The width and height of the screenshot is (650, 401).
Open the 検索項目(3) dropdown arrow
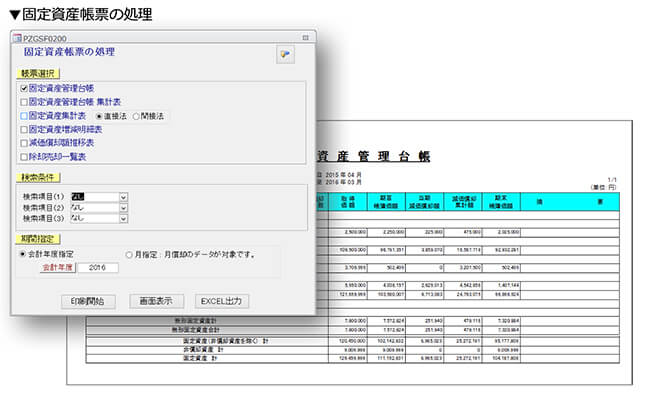[124, 219]
